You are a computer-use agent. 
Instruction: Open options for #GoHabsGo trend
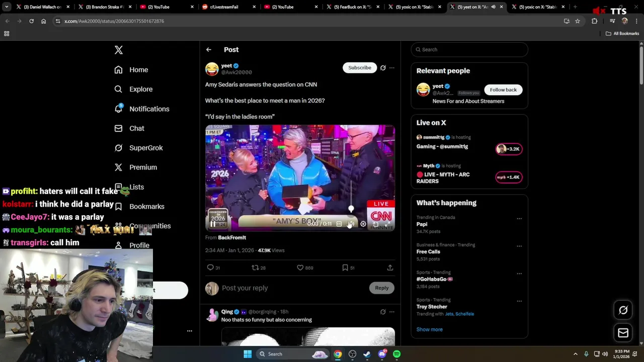519,274
